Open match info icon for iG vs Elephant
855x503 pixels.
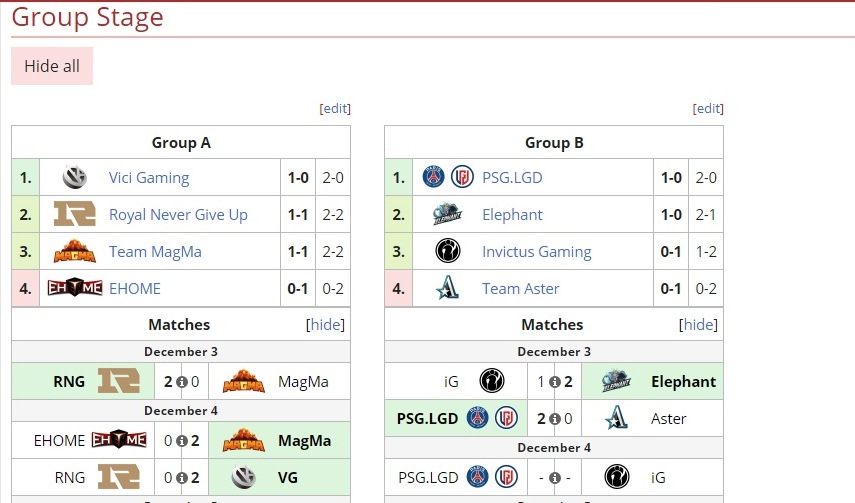tap(555, 381)
